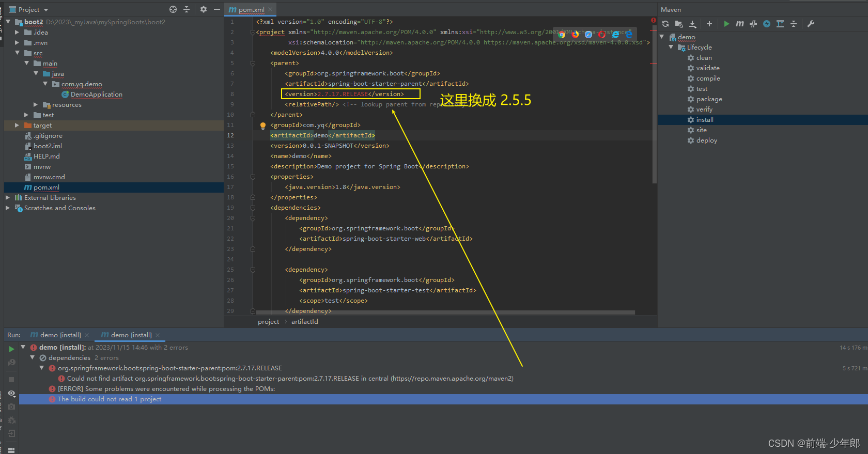Expand the resources folder
This screenshot has height=454, width=868.
tap(36, 104)
